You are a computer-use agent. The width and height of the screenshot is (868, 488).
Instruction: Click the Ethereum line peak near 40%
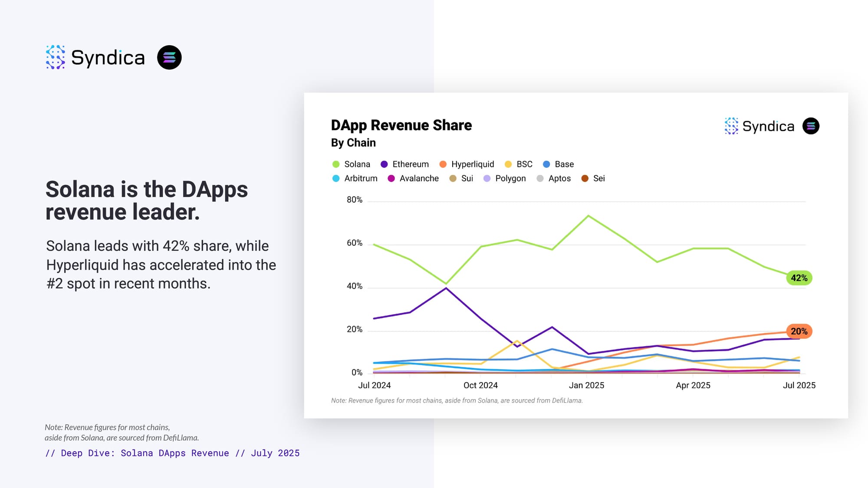[446, 288]
